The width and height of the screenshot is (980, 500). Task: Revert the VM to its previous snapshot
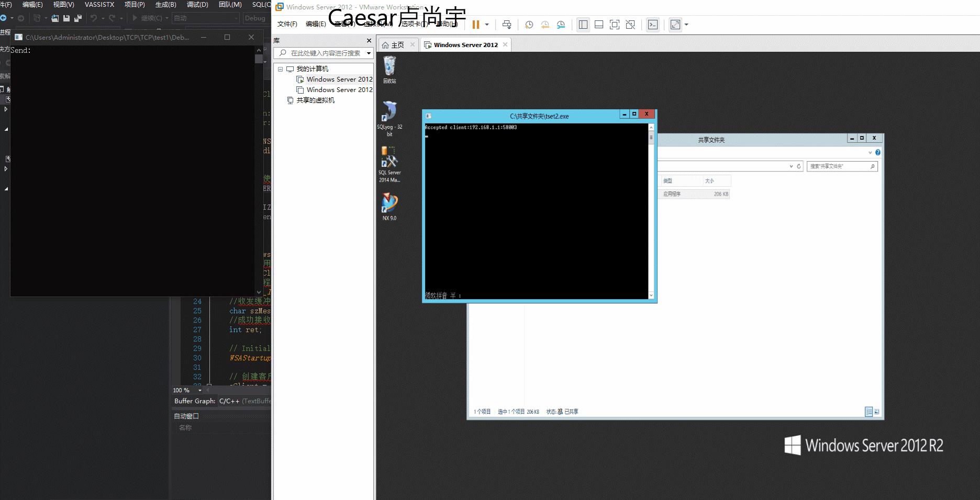(545, 25)
